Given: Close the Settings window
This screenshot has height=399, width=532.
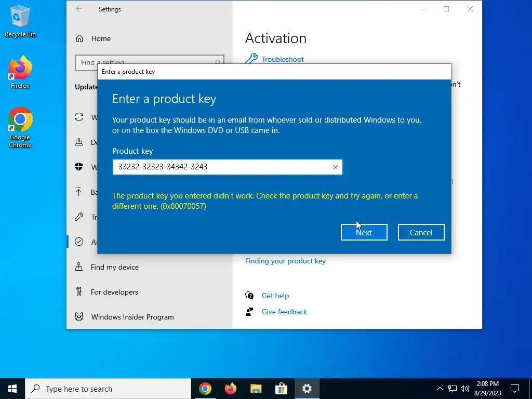Looking at the screenshot, I should tap(470, 9).
